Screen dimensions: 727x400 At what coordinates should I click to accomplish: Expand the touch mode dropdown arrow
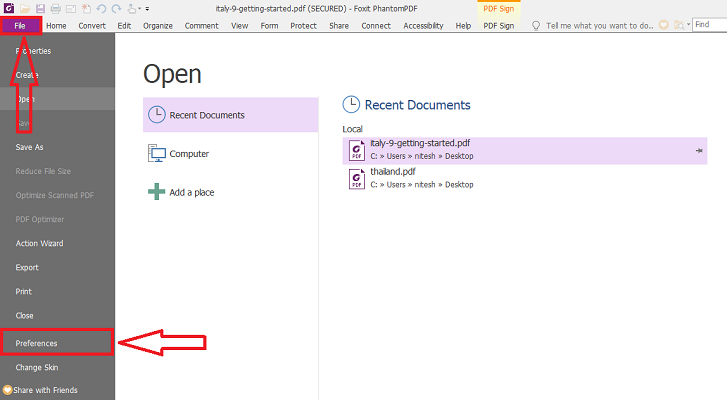[140, 9]
